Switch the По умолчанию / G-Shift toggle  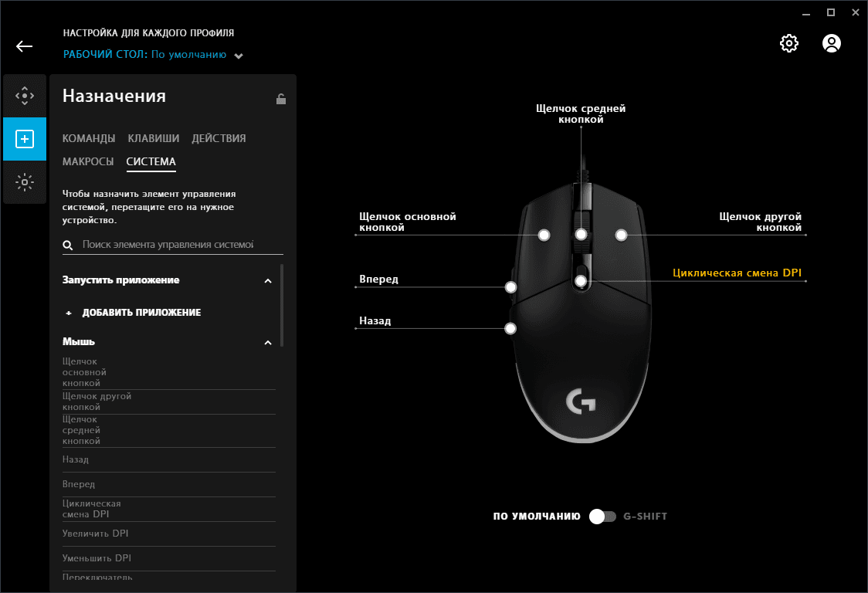tap(602, 517)
